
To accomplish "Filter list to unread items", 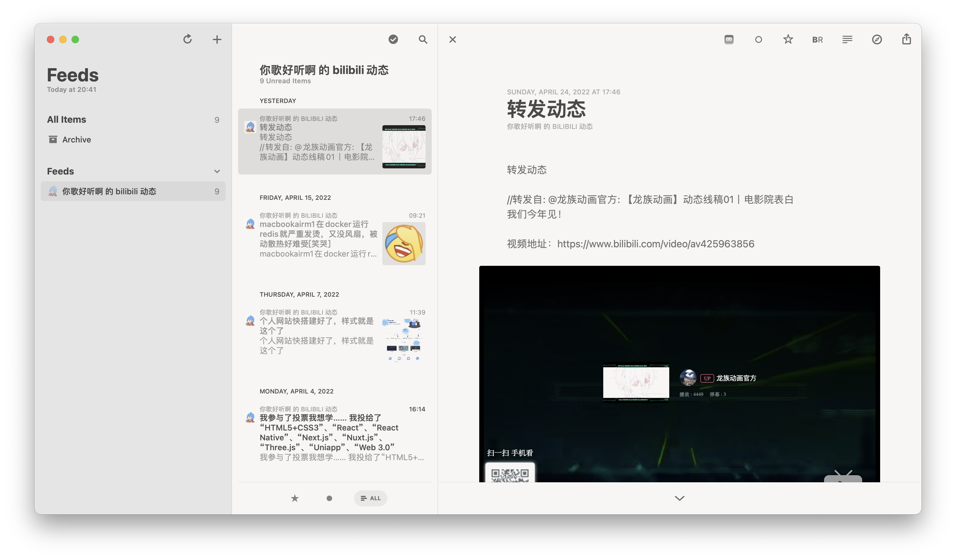I will [x=329, y=498].
